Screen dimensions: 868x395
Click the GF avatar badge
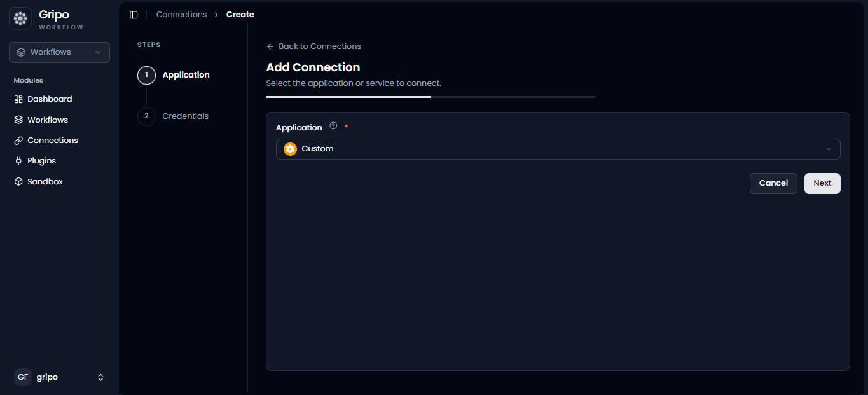tap(23, 377)
